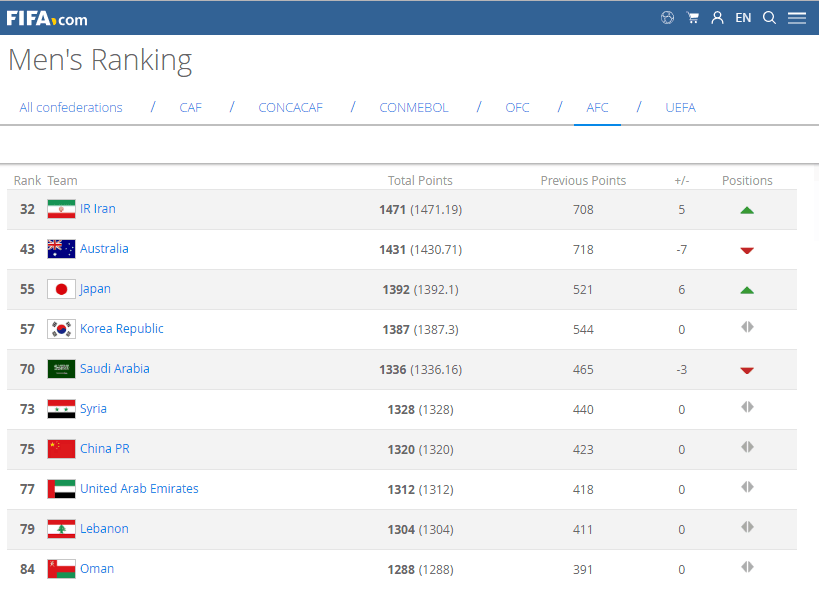Select rank number 70
The height and width of the screenshot is (589, 819).
coord(27,369)
